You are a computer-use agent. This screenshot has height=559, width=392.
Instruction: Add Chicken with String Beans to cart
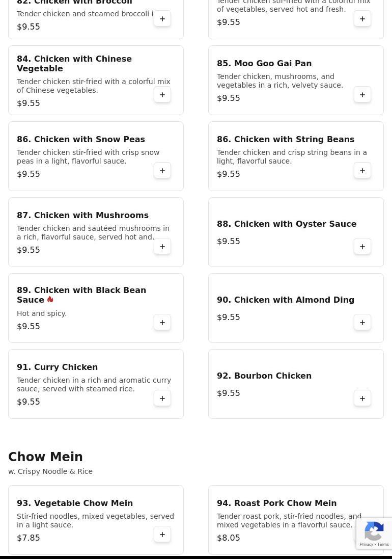(x=362, y=171)
